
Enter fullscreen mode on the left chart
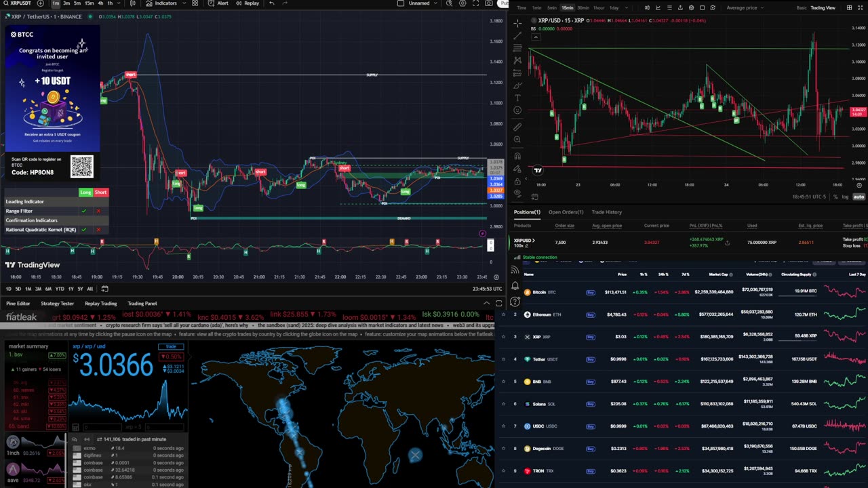[476, 3]
